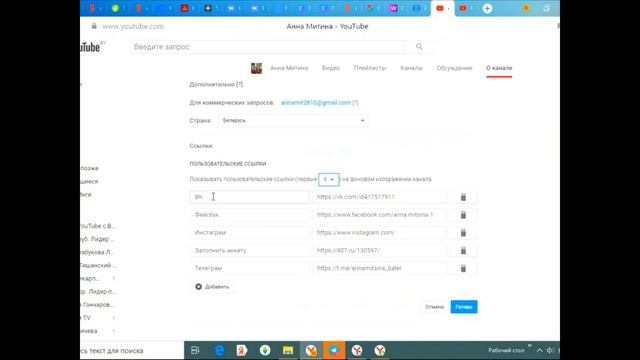Click the Отмена button

coord(434,307)
